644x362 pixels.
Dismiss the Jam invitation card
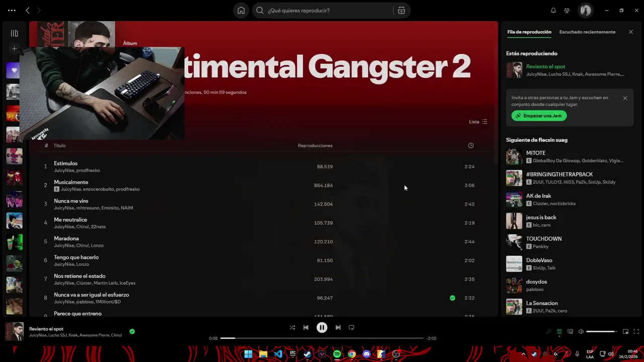point(625,98)
